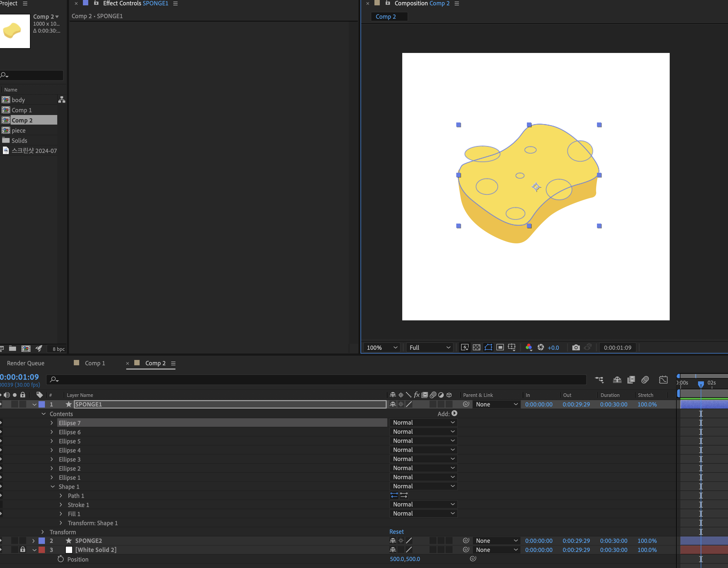Click Interpret Footage icon in Project panel
728x568 pixels.
(2, 348)
